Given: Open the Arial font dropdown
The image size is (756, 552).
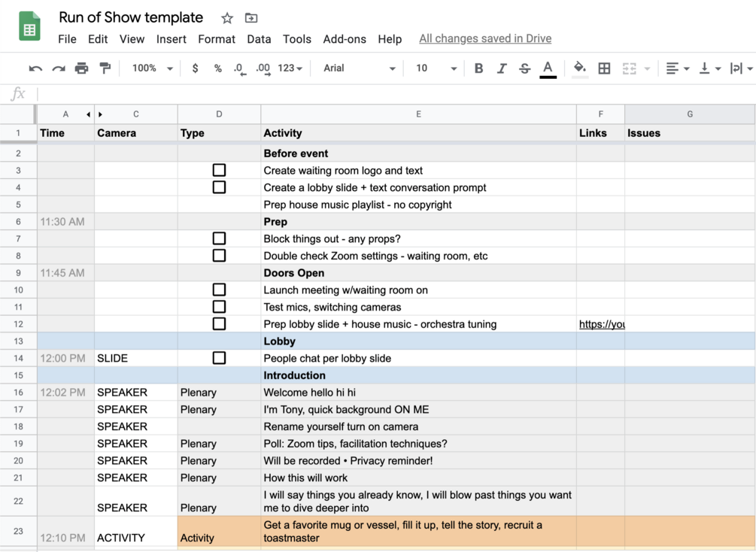Looking at the screenshot, I should coord(359,68).
